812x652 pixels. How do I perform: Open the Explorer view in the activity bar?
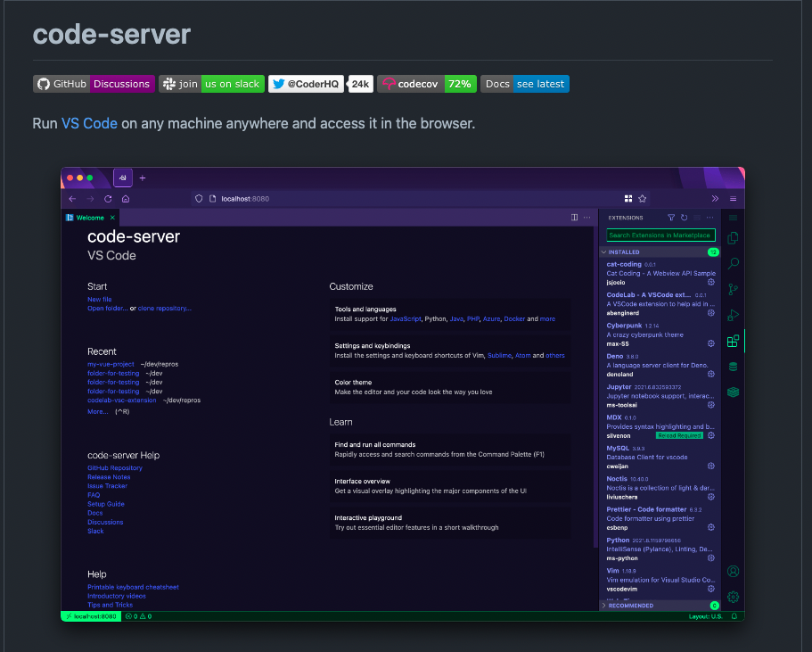click(x=733, y=238)
